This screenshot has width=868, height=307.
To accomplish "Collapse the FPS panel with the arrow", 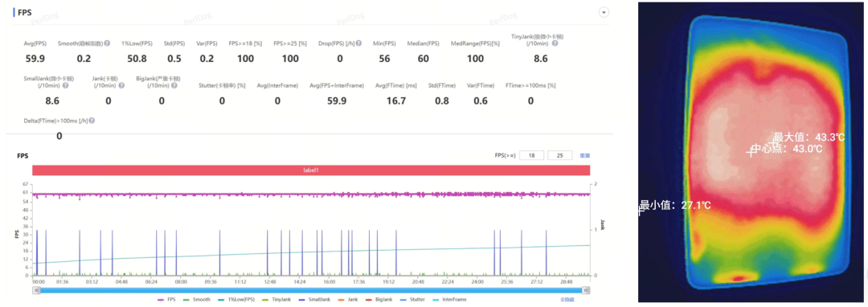I will 604,12.
